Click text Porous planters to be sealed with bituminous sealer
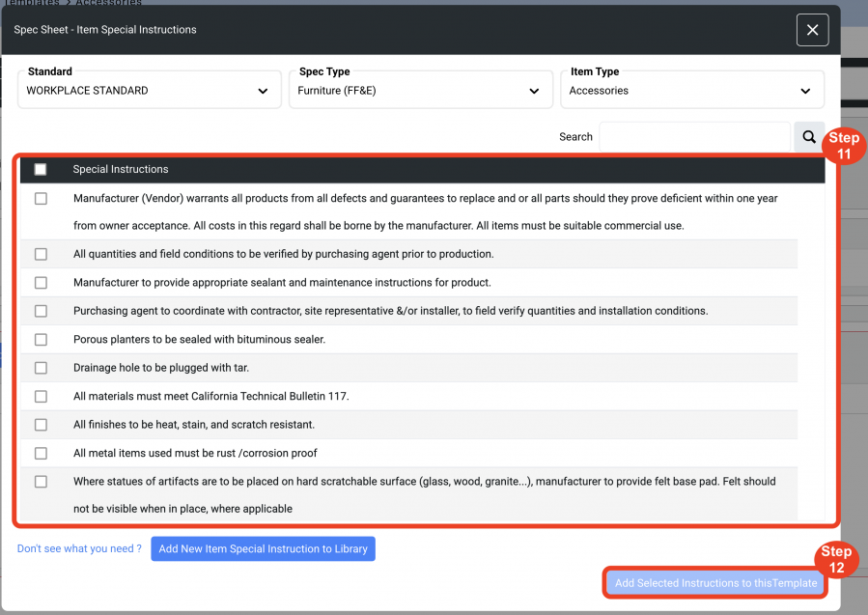This screenshot has height=615, width=868. tap(199, 339)
